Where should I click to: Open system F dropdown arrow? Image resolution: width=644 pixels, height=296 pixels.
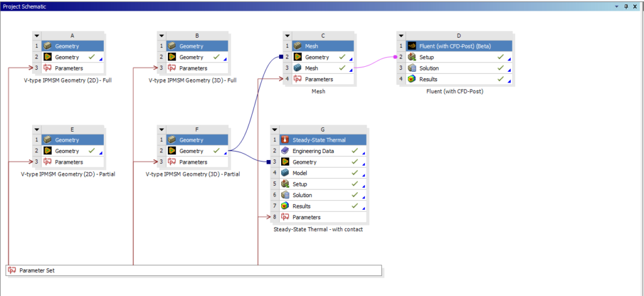click(x=162, y=130)
